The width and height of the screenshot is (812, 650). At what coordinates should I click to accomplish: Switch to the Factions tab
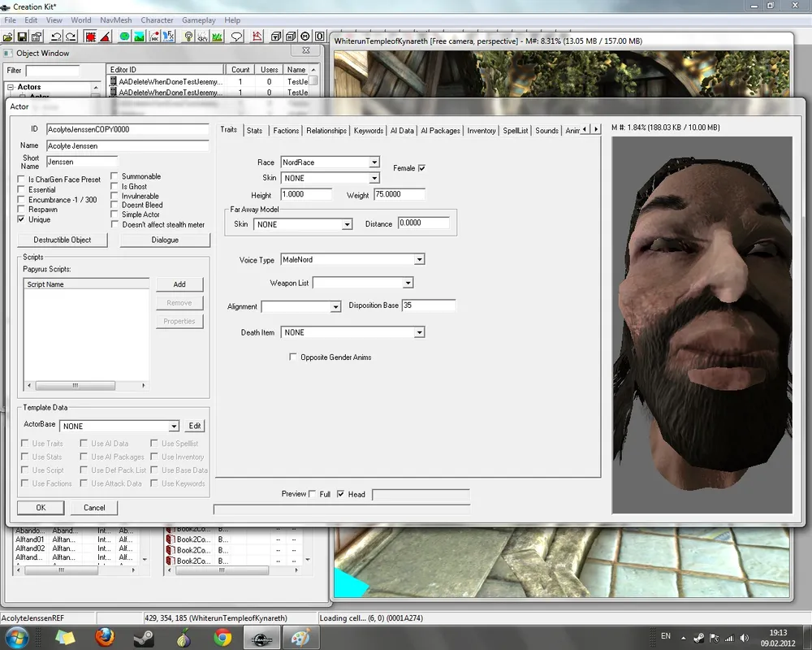coord(286,131)
